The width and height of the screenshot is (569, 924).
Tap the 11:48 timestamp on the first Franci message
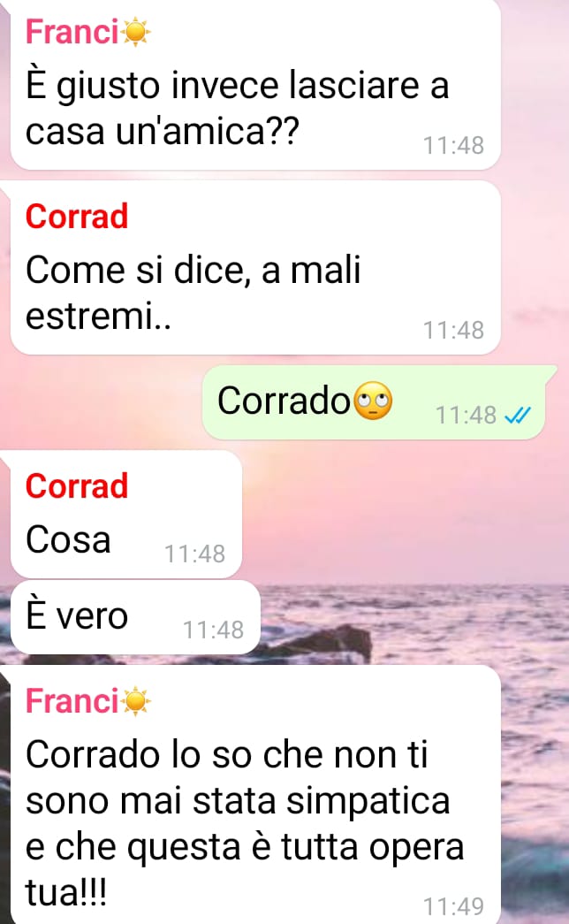(453, 145)
